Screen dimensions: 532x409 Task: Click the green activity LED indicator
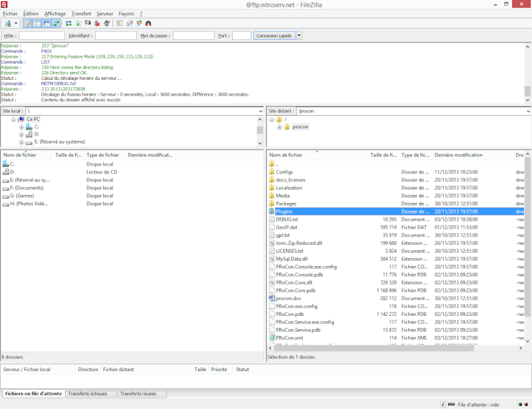[520, 404]
